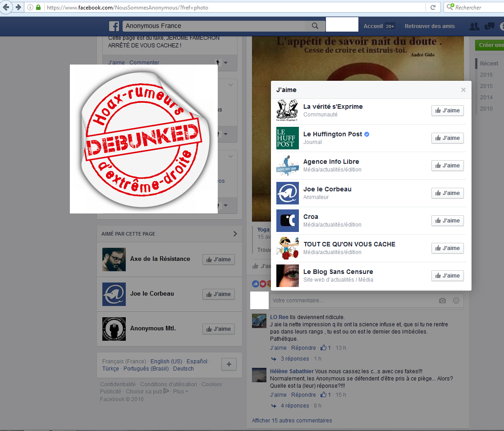Open Axe de la Résistance profile picture
Image resolution: width=504 pixels, height=431 pixels.
click(x=114, y=260)
